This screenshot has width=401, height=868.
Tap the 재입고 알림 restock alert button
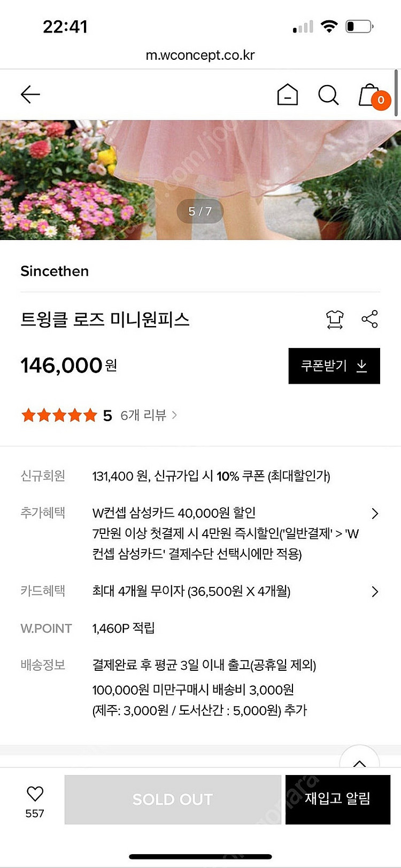tap(337, 799)
